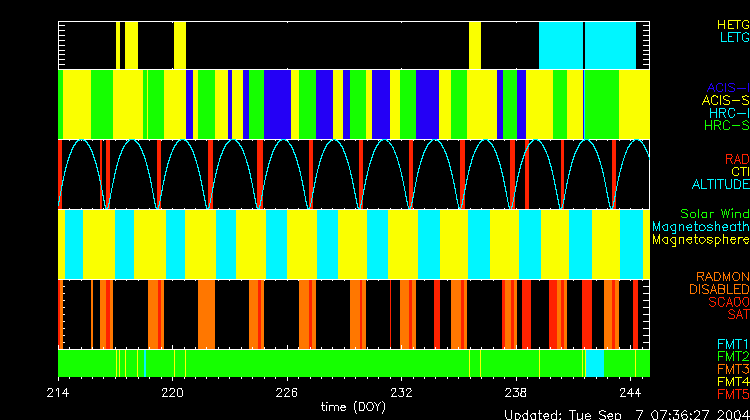Viewport: 750px width, 420px height.
Task: Click the ALTITUDE legend label
Action: point(720,185)
